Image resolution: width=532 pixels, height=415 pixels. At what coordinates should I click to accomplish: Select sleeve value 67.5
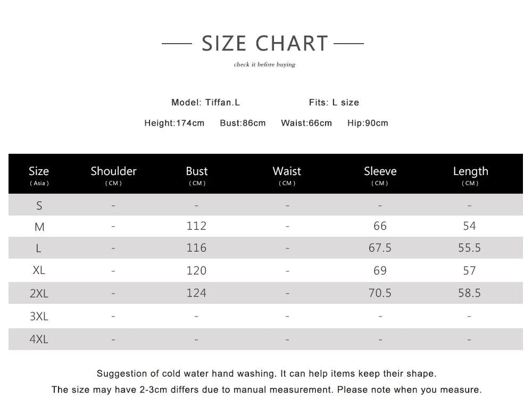pyautogui.click(x=380, y=248)
